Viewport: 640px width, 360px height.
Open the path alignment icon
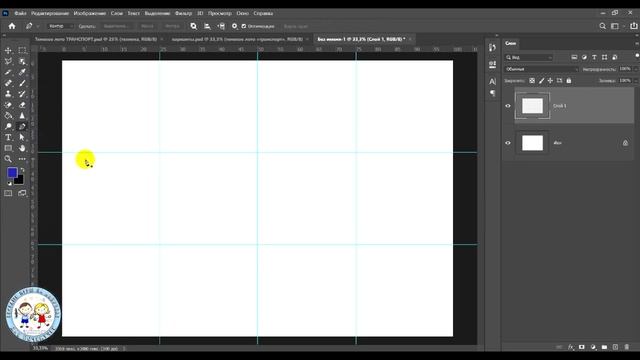(207, 26)
